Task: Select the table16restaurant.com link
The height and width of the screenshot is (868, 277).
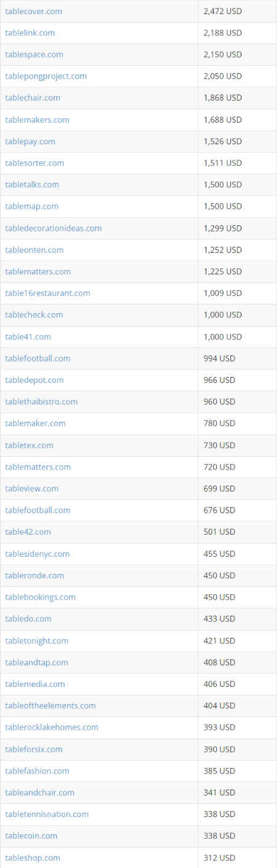Action: 47,293
